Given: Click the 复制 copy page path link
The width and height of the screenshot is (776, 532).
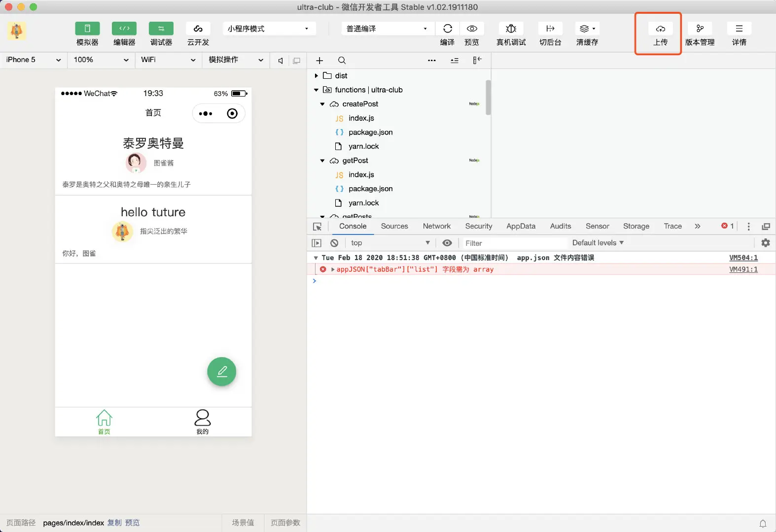Looking at the screenshot, I should coord(114,523).
